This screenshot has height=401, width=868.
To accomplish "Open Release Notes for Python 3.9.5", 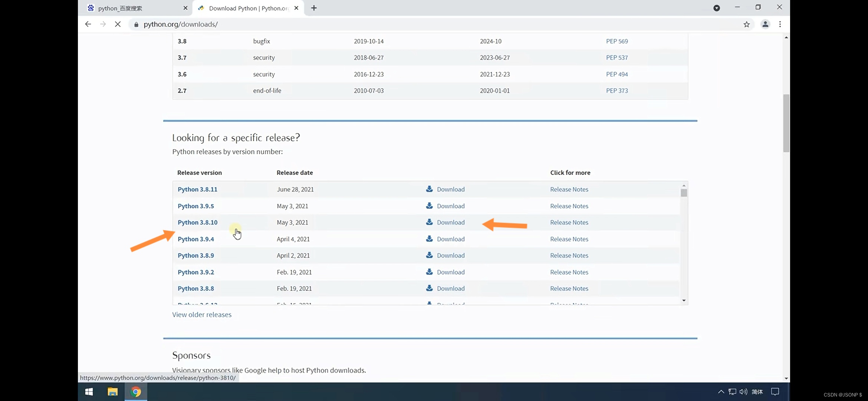I will coord(569,206).
